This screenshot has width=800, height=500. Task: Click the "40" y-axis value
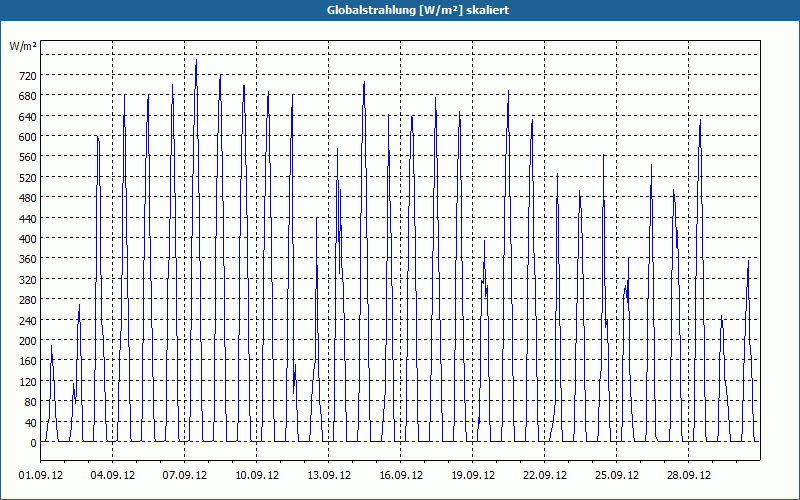point(31,423)
